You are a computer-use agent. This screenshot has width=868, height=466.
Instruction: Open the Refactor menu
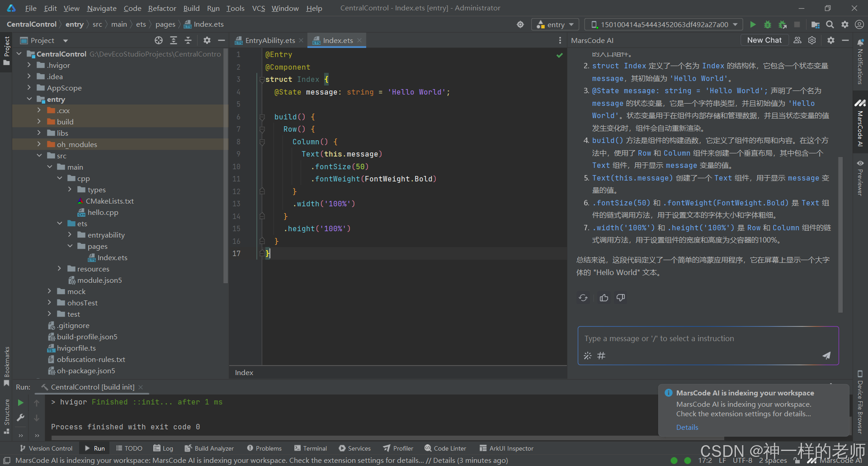162,8
